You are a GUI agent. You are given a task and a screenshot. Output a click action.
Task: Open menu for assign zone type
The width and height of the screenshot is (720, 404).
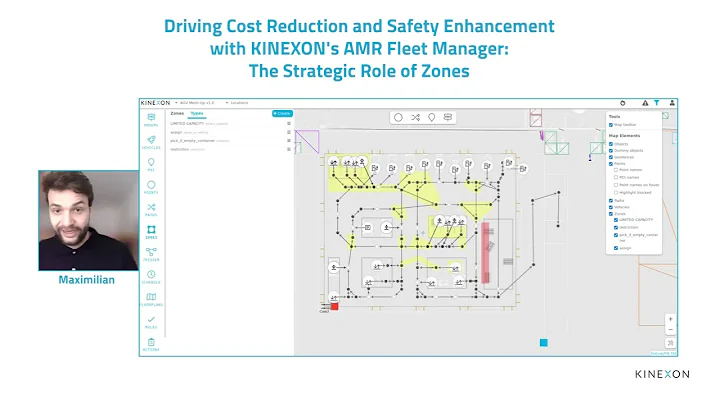pyautogui.click(x=289, y=132)
